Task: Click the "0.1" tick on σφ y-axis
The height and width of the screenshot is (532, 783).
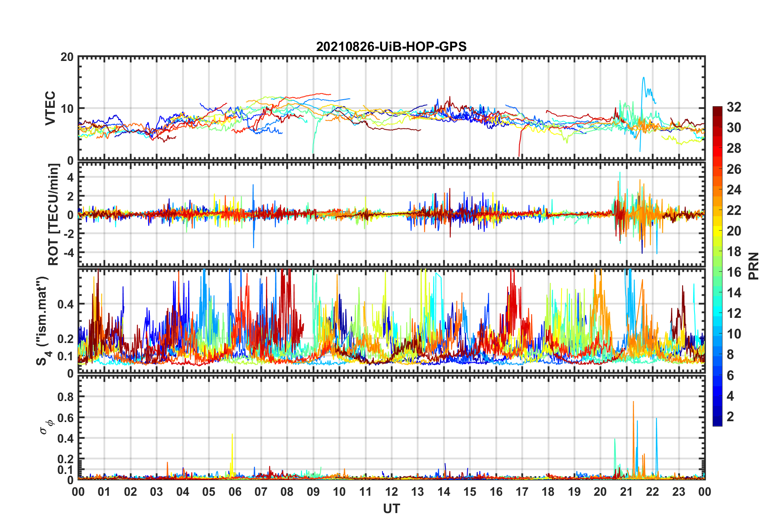Action: [66, 469]
